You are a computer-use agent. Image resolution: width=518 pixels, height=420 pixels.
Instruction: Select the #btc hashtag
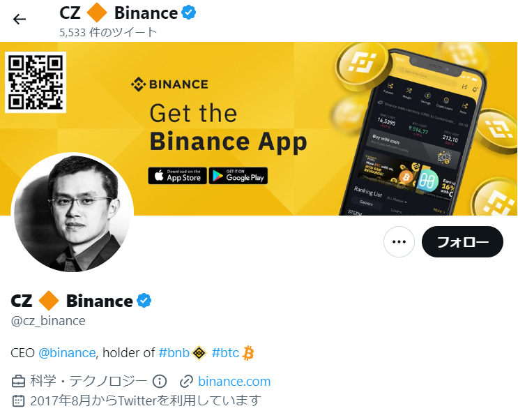225,352
